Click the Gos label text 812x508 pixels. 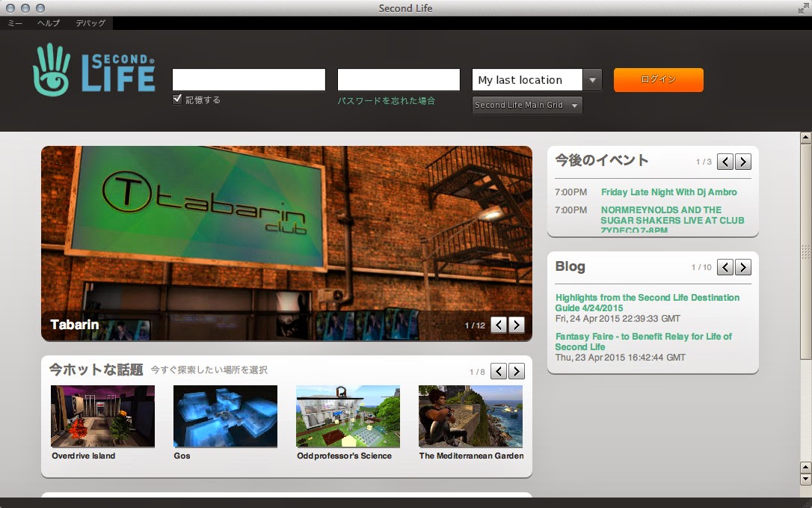point(182,456)
